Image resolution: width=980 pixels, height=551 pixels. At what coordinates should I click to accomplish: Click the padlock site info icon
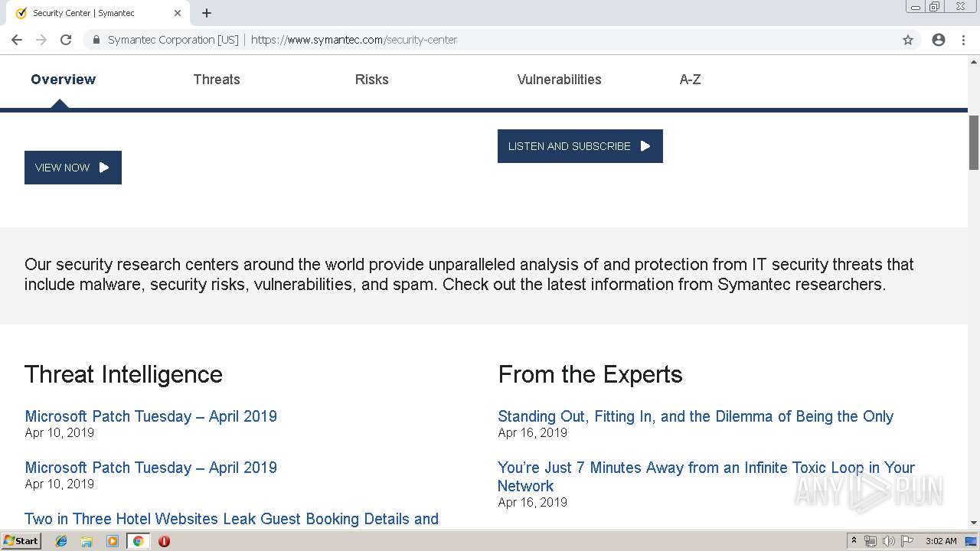coord(96,40)
